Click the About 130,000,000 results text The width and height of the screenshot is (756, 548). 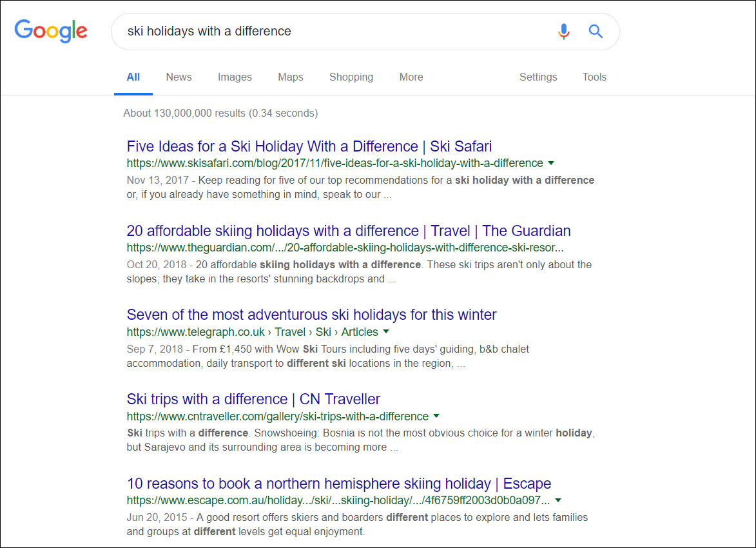tap(221, 113)
